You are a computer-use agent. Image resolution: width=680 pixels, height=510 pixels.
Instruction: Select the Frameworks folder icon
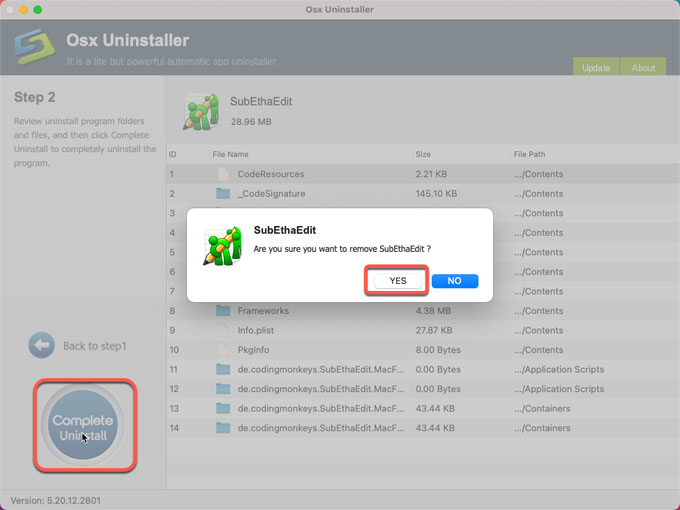[223, 311]
